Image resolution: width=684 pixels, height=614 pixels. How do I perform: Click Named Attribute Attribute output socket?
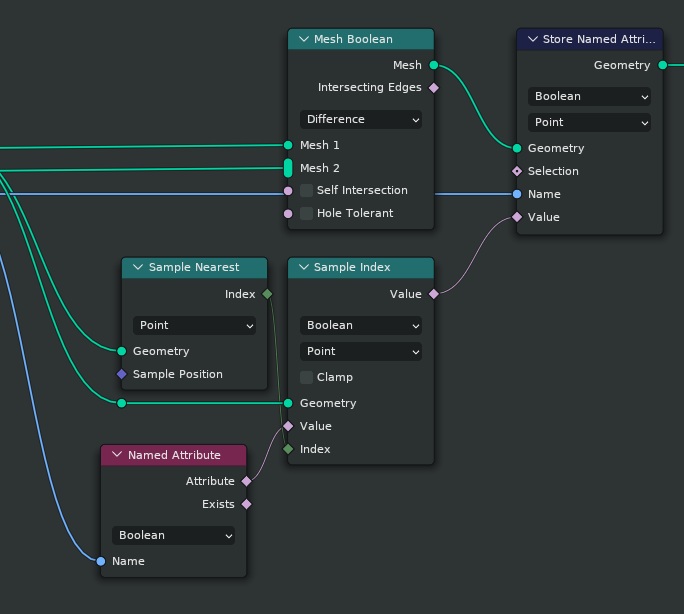pyautogui.click(x=246, y=481)
